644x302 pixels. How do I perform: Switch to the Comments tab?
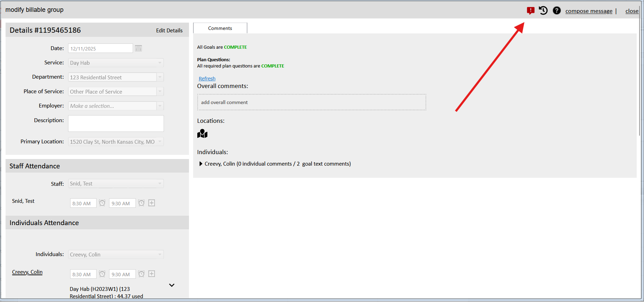pos(220,28)
